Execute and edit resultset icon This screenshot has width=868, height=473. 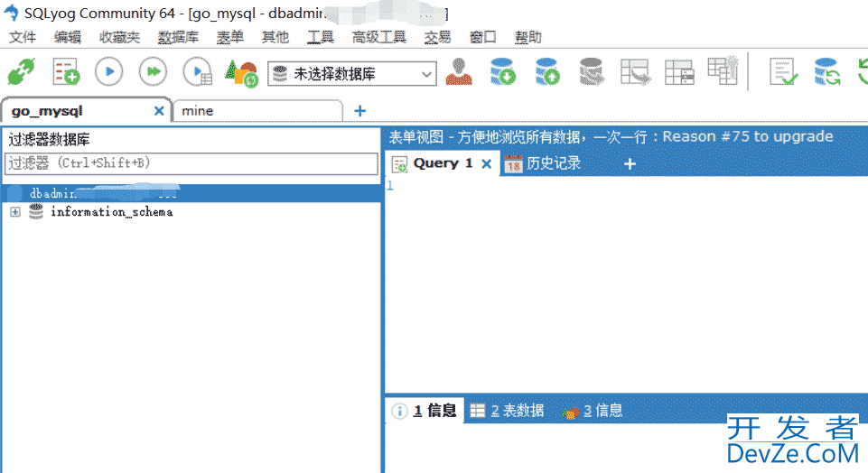tap(198, 72)
